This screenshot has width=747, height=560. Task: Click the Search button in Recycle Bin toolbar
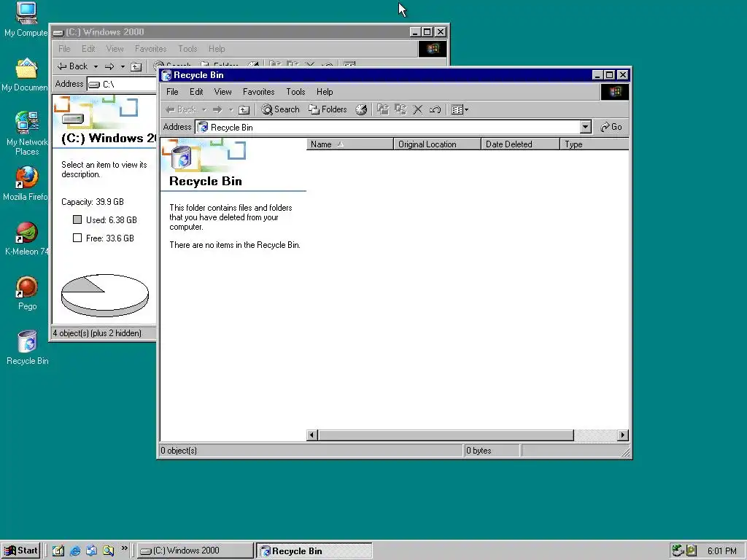tap(280, 109)
